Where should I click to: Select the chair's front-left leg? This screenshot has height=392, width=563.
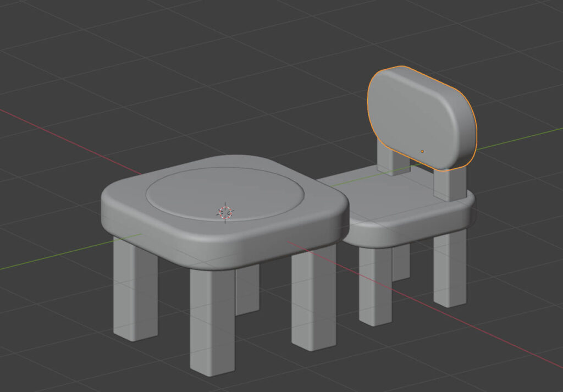click(375, 286)
